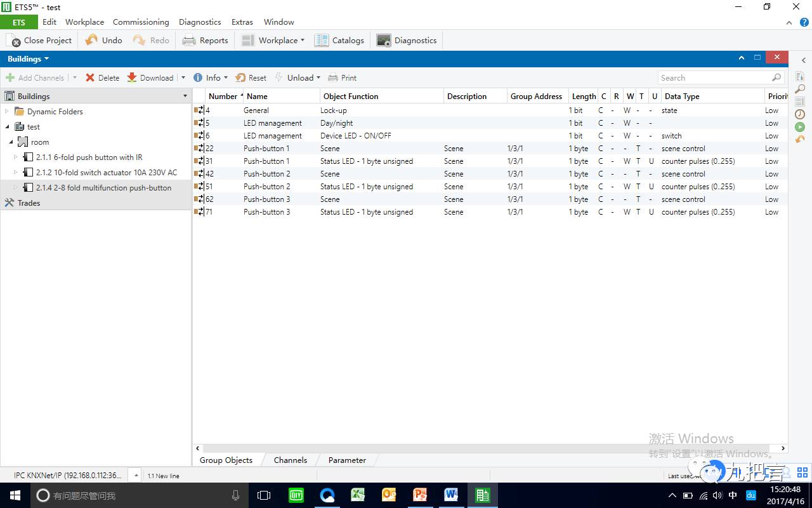Click the clock icon in right sidebar
The image size is (812, 508).
(x=800, y=114)
